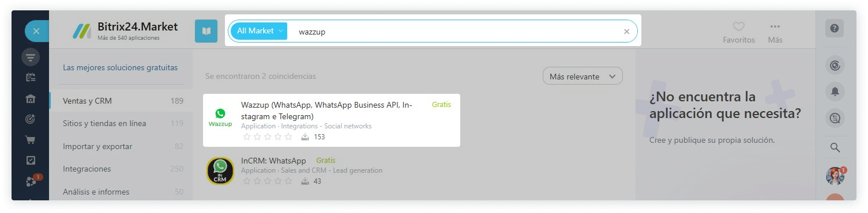Viewport: 868px width, 213px height.
Task: Open the shopping cart icon in the sidebar
Action: pyautogui.click(x=31, y=140)
